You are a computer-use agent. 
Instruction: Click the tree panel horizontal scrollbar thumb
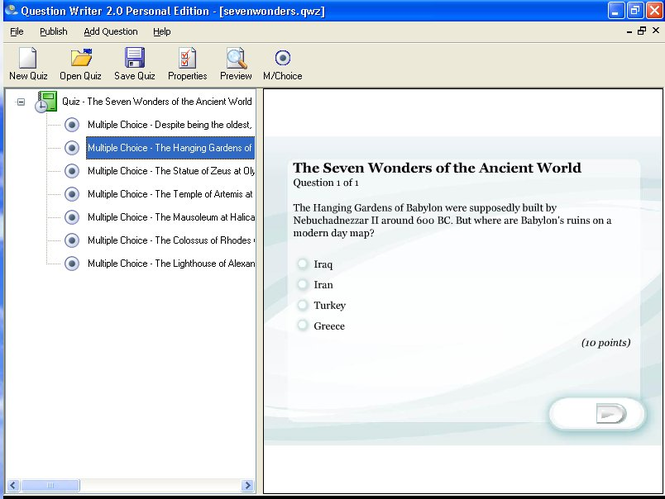[50, 485]
